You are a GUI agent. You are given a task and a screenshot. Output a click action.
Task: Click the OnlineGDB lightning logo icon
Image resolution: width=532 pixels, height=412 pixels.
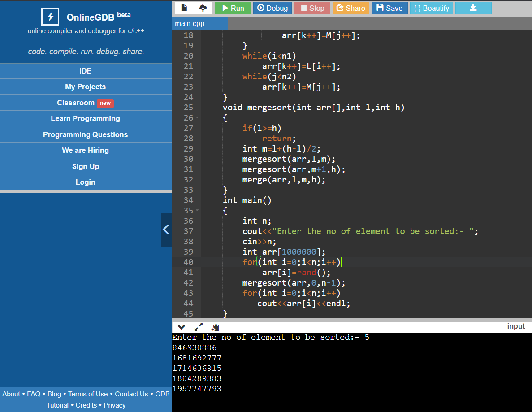coord(50,17)
